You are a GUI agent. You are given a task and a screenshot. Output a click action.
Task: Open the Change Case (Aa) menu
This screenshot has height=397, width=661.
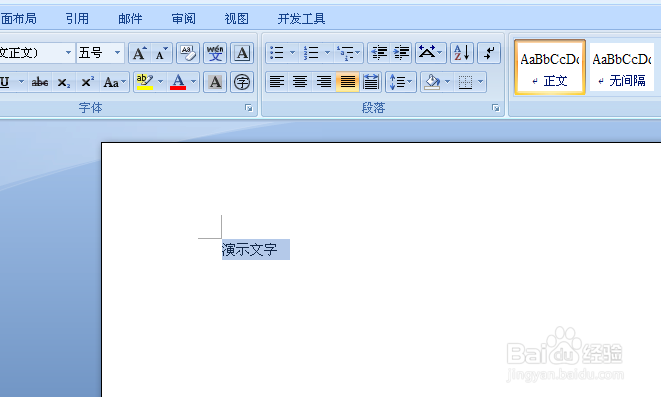114,82
